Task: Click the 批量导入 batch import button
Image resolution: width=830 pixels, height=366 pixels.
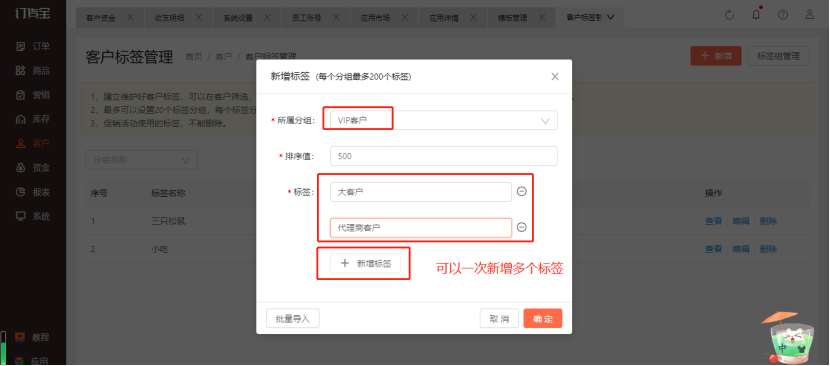Action: coord(293,318)
